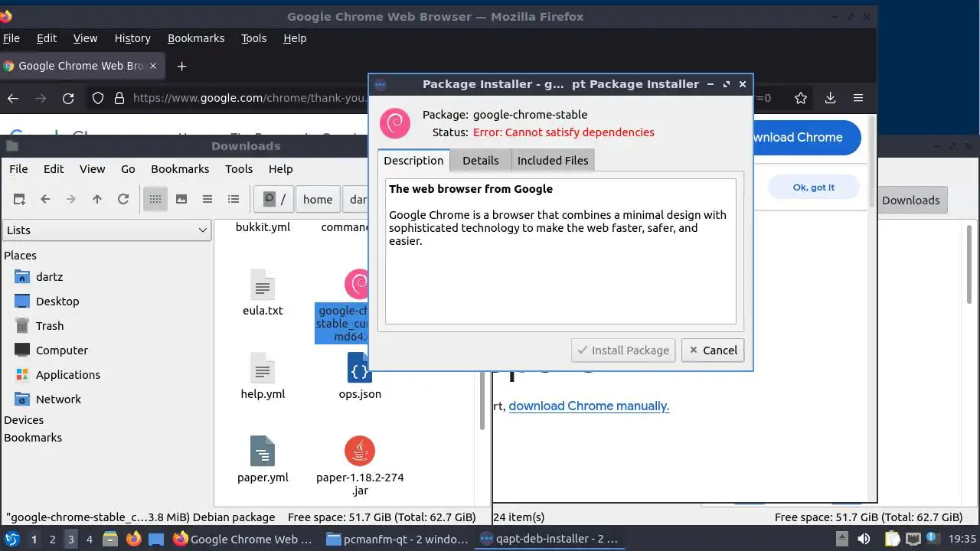The width and height of the screenshot is (980, 551).
Task: Click the Downloads path button in right window
Action: click(910, 201)
